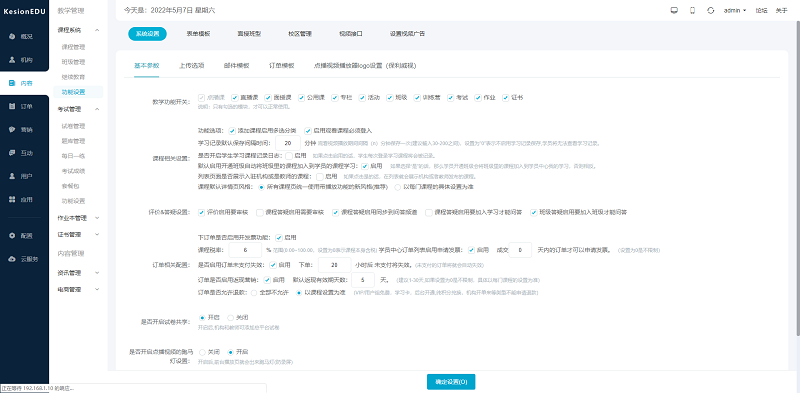
Task: Click the 课程税率 tax rate input
Action: coord(245,250)
